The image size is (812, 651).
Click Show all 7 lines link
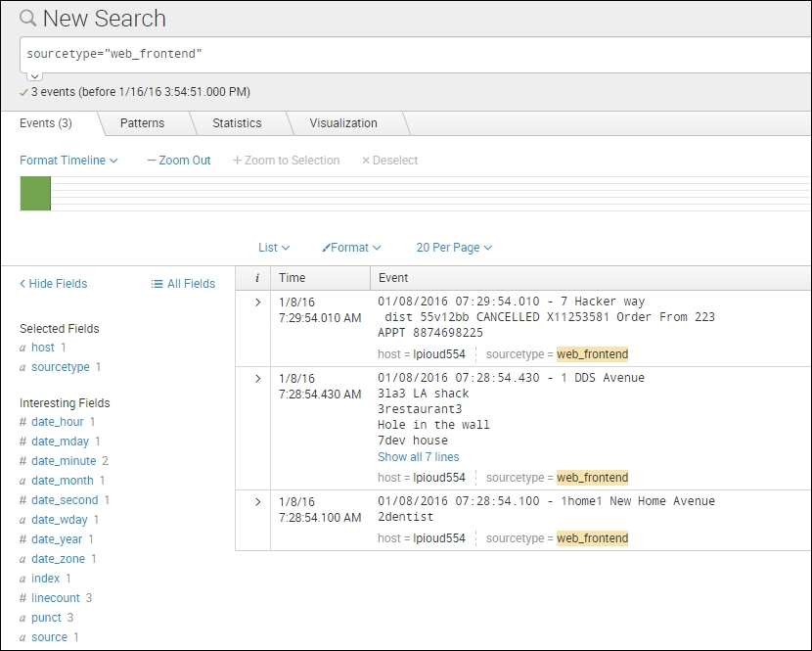[x=419, y=457]
